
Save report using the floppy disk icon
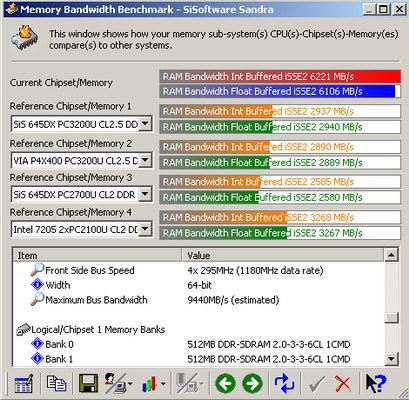[88, 383]
